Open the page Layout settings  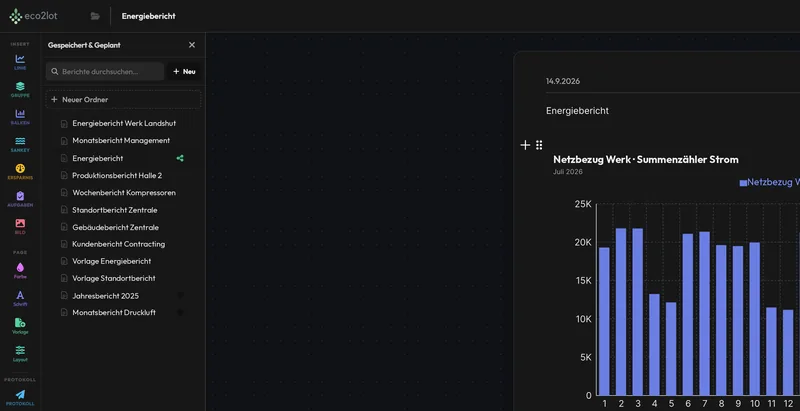coord(20,353)
